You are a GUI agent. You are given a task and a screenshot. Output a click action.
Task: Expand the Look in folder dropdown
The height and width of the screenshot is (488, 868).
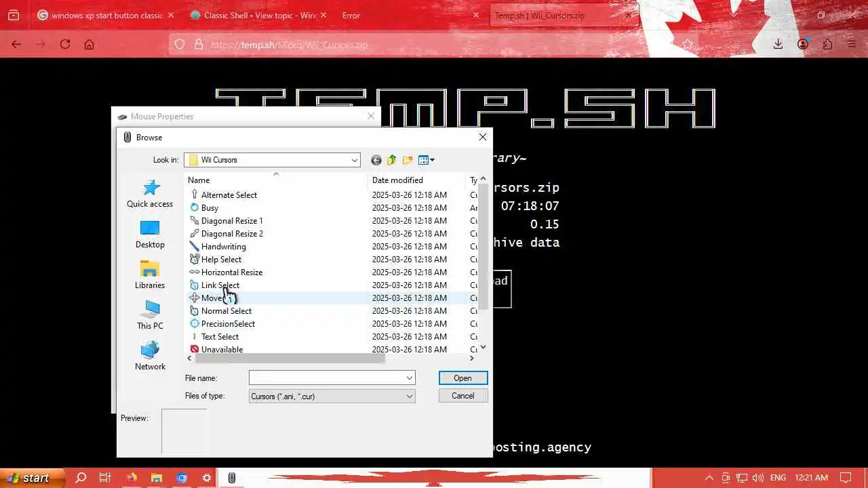point(354,160)
